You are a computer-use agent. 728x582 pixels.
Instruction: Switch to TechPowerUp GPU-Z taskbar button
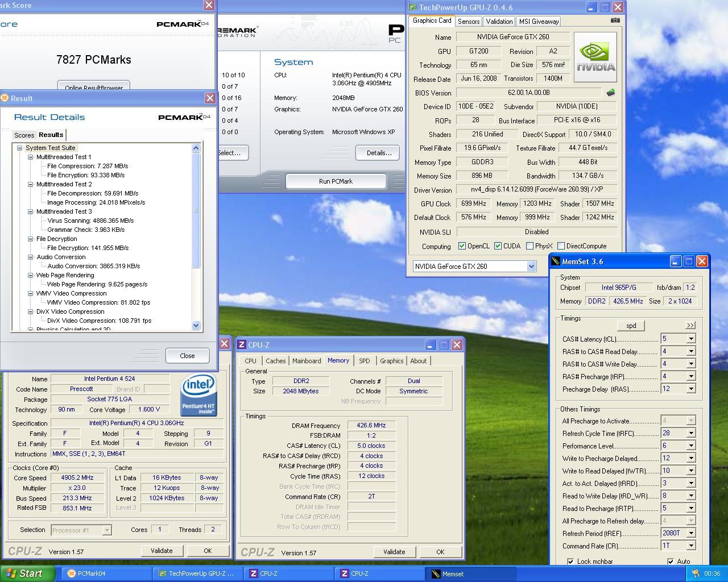[198, 573]
